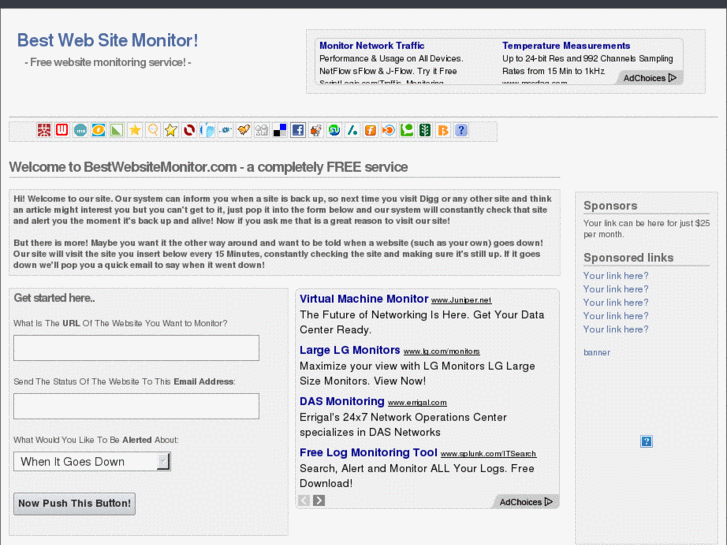This screenshot has width=727, height=545.
Task: Click the orange animal mascot icon
Action: tap(316, 130)
